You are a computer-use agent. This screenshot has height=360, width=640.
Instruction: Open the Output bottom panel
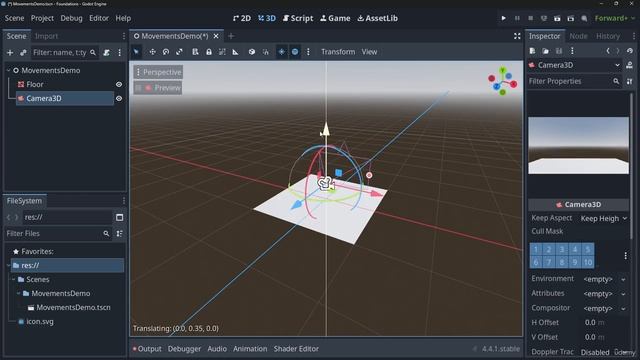click(147, 349)
